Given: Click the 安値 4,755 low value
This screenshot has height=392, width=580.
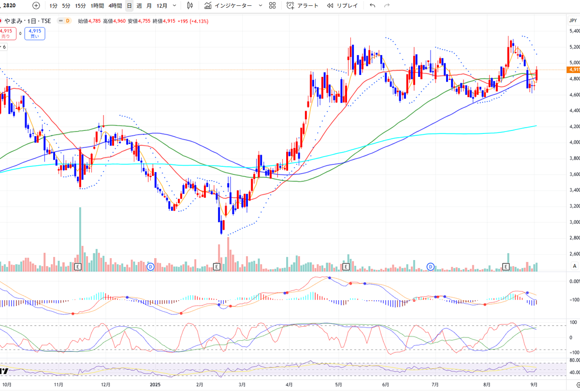Looking at the screenshot, I should pos(139,21).
